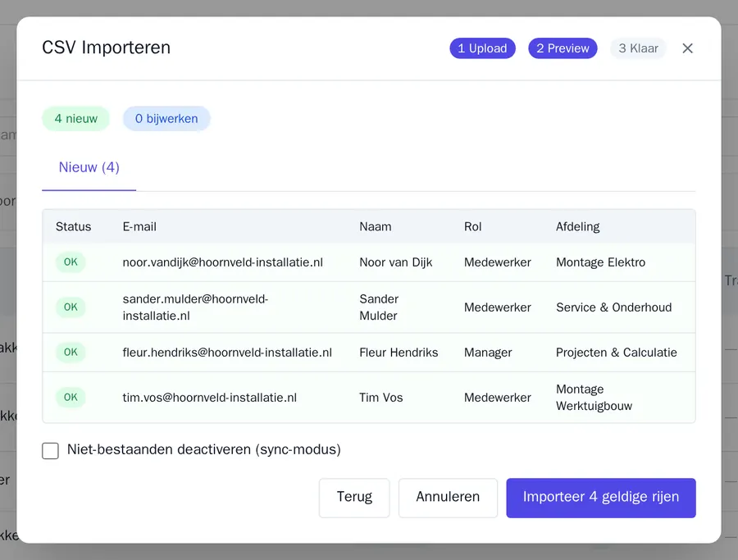
Task: Click the name Noor van Dijk
Action: [x=396, y=262]
